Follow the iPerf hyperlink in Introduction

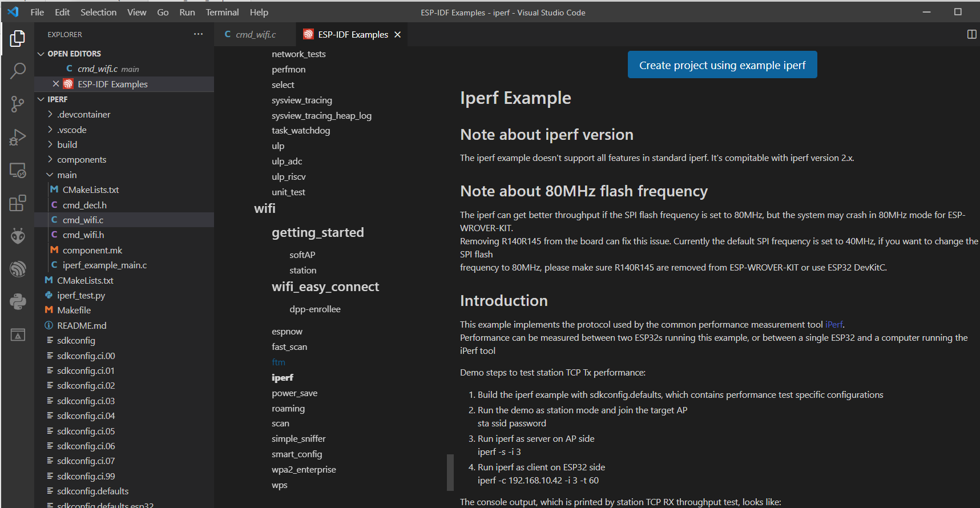[834, 324]
